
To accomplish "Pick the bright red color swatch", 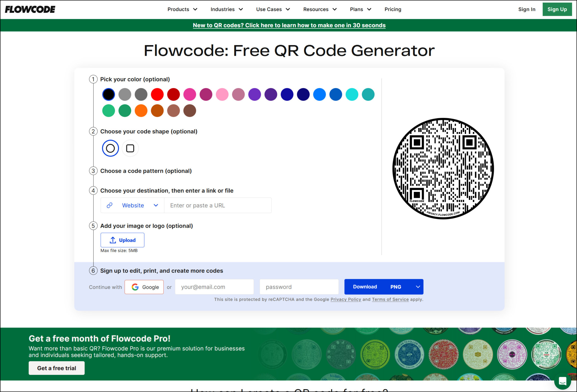I will pyautogui.click(x=157, y=94).
